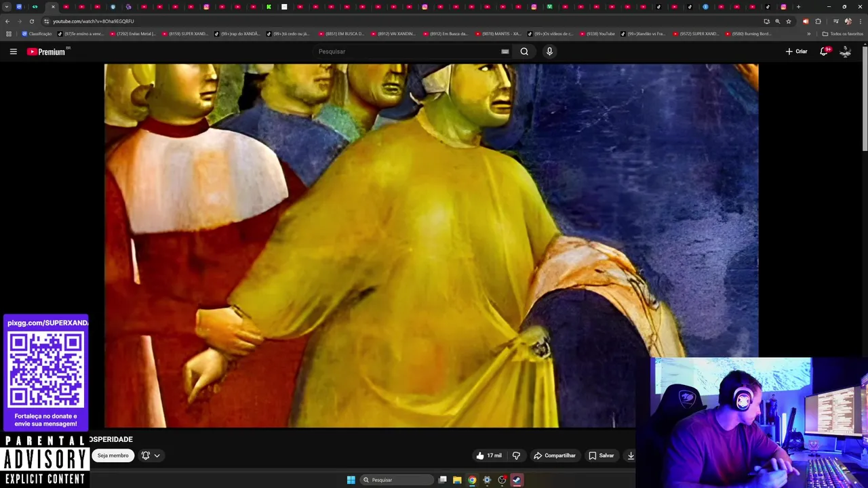Open Classificação bookmark
Screen dimensions: 868x488
[37, 34]
